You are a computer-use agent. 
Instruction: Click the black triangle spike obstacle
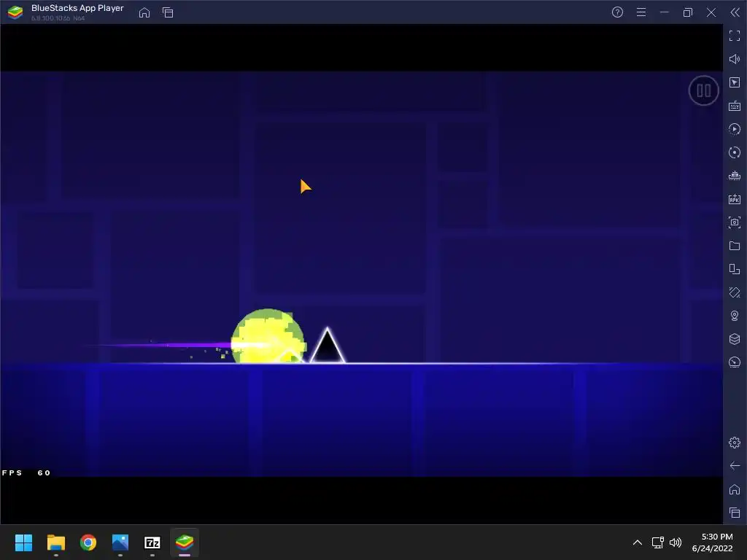click(x=328, y=345)
